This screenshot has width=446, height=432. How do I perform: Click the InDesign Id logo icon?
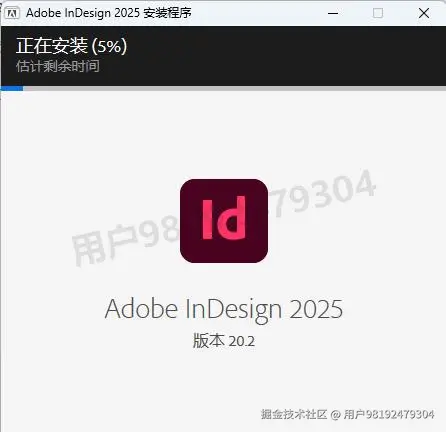coord(224,221)
